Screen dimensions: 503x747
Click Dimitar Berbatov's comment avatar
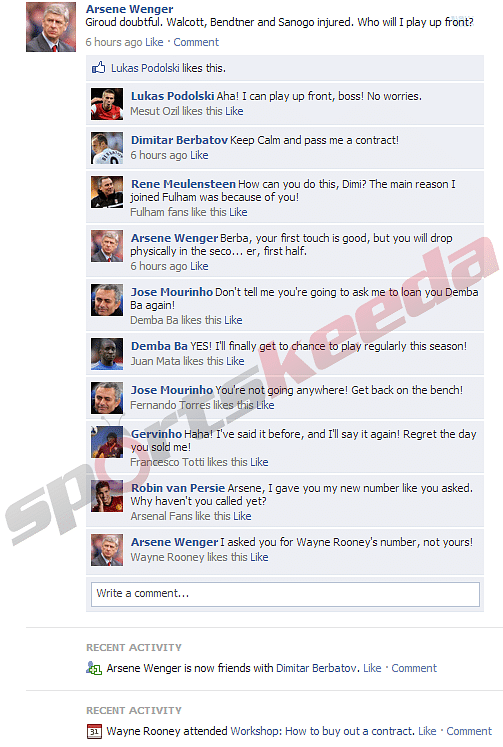(107, 148)
